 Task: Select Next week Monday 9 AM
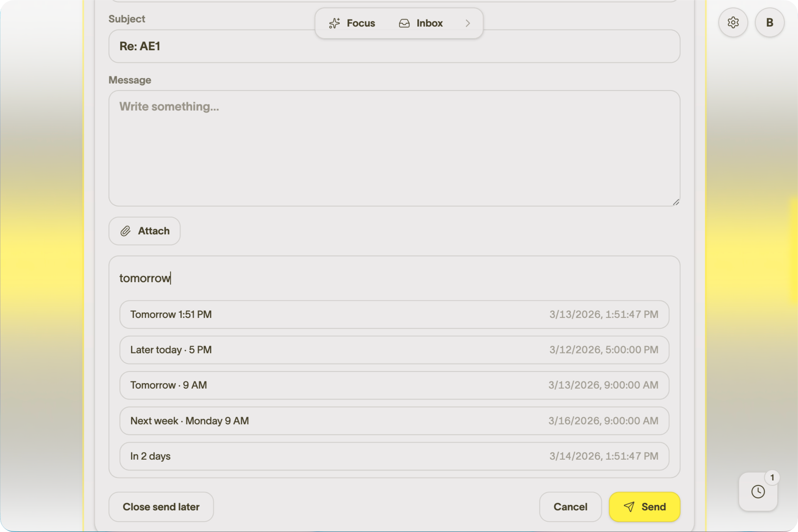click(394, 421)
